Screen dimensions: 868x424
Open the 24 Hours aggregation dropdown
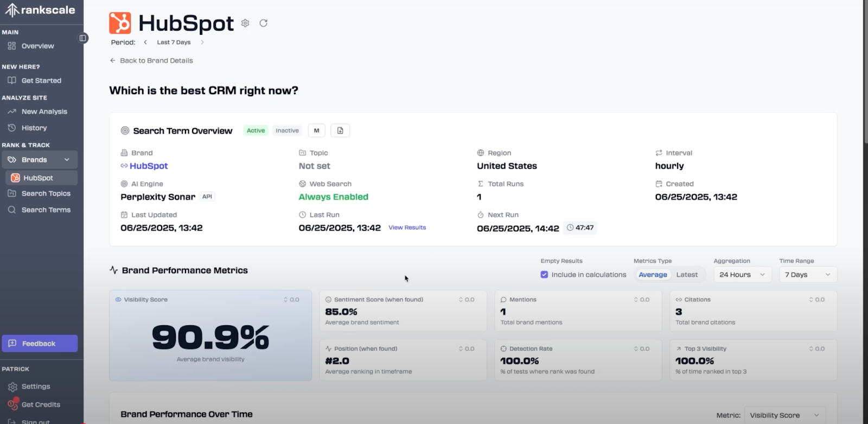[742, 275]
